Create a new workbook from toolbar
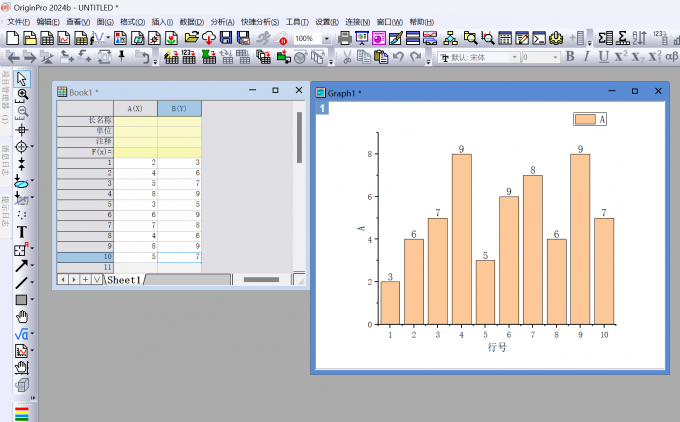 47,38
